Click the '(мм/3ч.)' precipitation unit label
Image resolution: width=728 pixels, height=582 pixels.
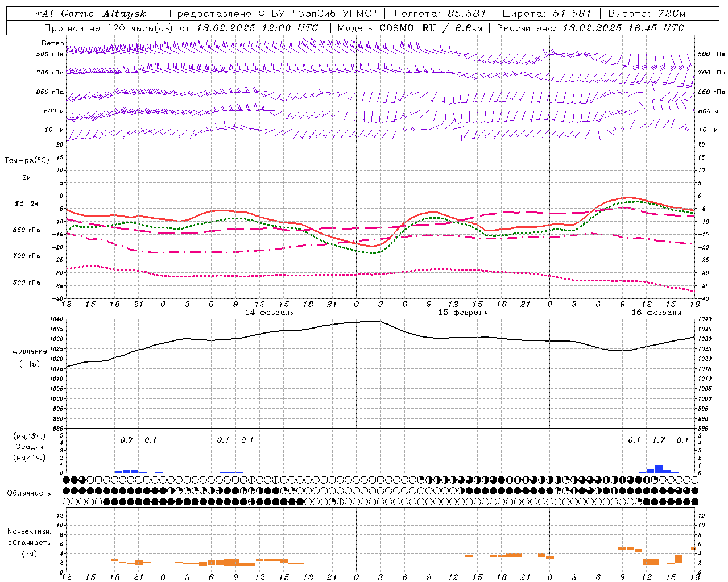click(x=30, y=436)
